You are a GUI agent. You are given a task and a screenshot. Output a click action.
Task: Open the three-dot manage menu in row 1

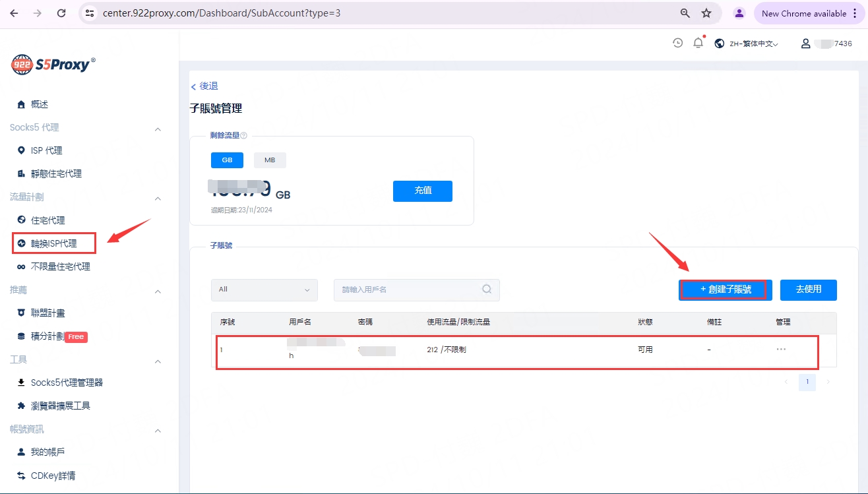(x=781, y=350)
